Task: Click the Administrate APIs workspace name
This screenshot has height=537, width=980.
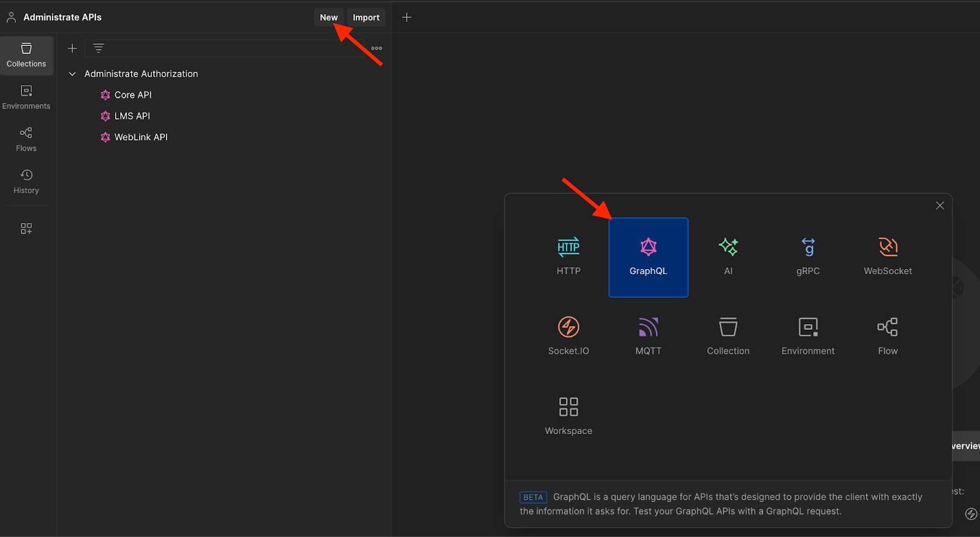Action: point(62,17)
